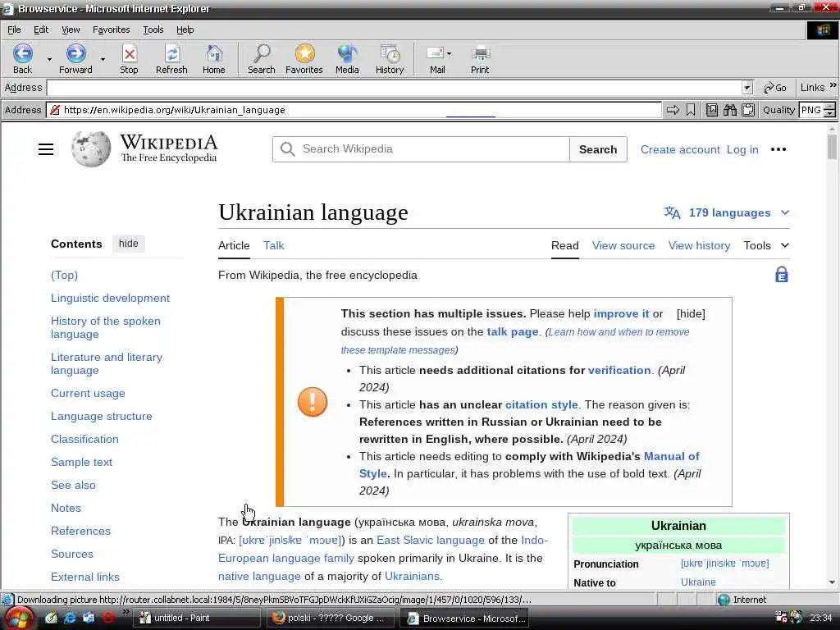Image resolution: width=840 pixels, height=630 pixels.
Task: Click the Browservice binoculars find icon
Action: [729, 110]
